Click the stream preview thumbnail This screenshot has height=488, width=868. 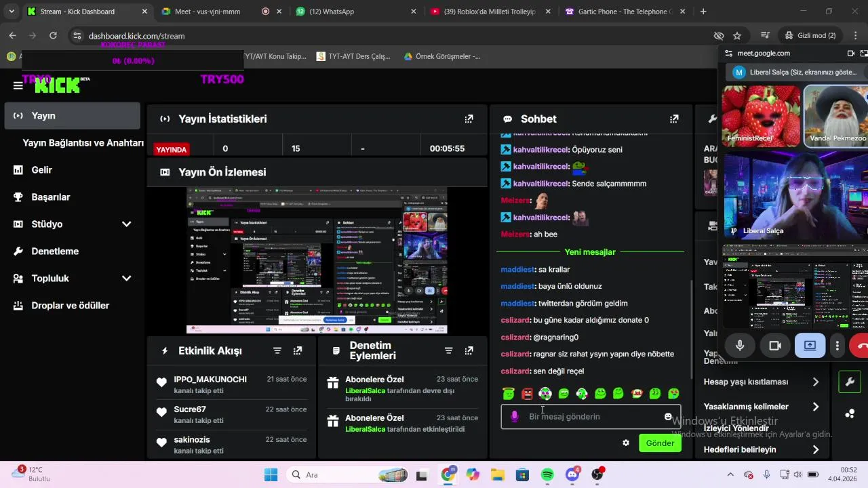point(317,261)
